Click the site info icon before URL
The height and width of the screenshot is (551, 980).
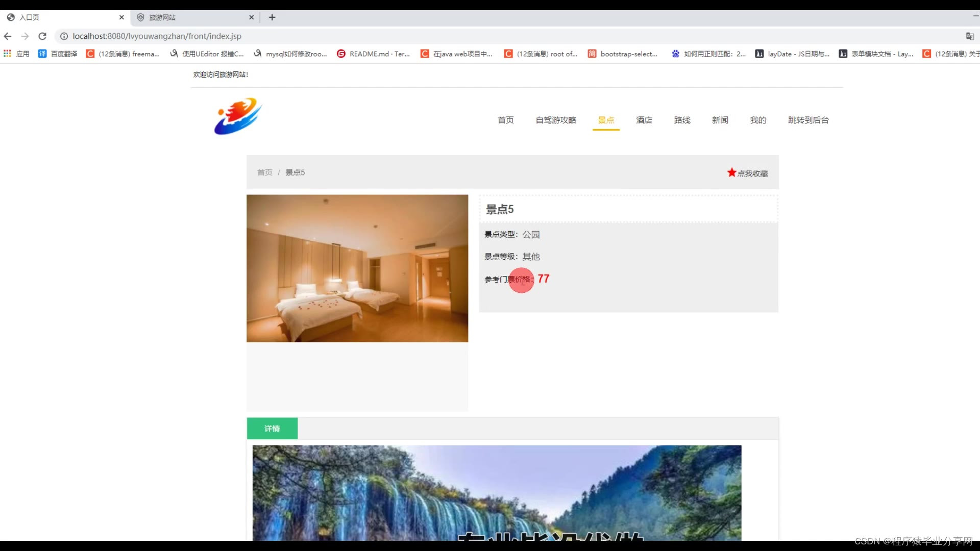[64, 36]
